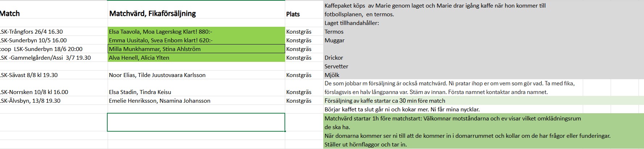Screen dimensions: 644x149
Task: Click the Försäljning av kaffe startar note
Action: point(385,101)
